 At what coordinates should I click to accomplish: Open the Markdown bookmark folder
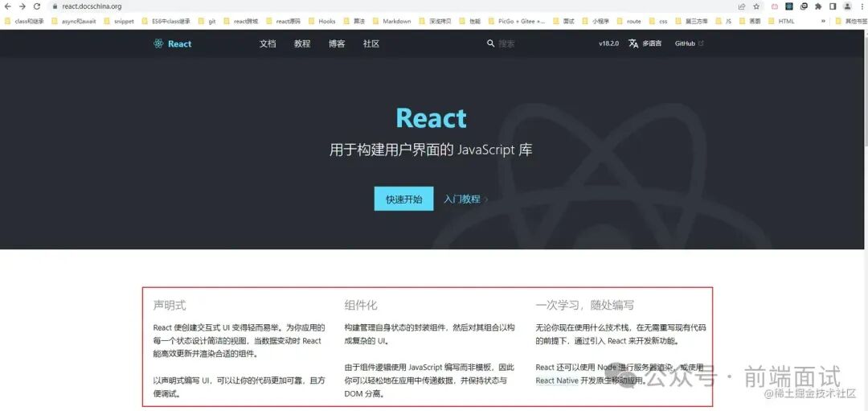[x=392, y=21]
